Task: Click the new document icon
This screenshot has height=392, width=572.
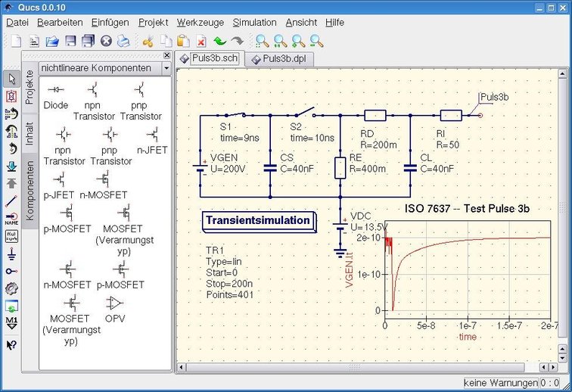Action: click(16, 42)
